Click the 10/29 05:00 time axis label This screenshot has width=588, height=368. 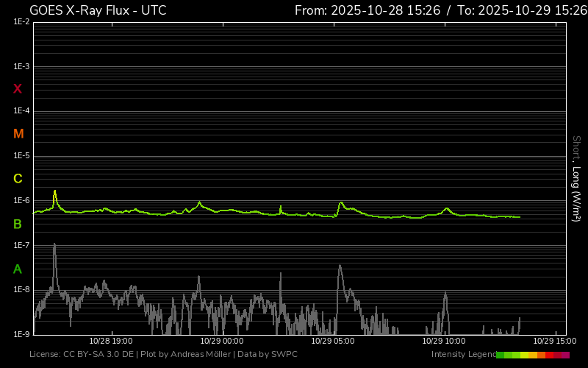click(x=333, y=342)
